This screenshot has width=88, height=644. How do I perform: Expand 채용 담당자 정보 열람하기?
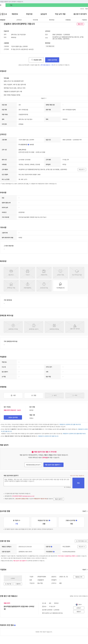pyautogui.click(x=53, y=465)
